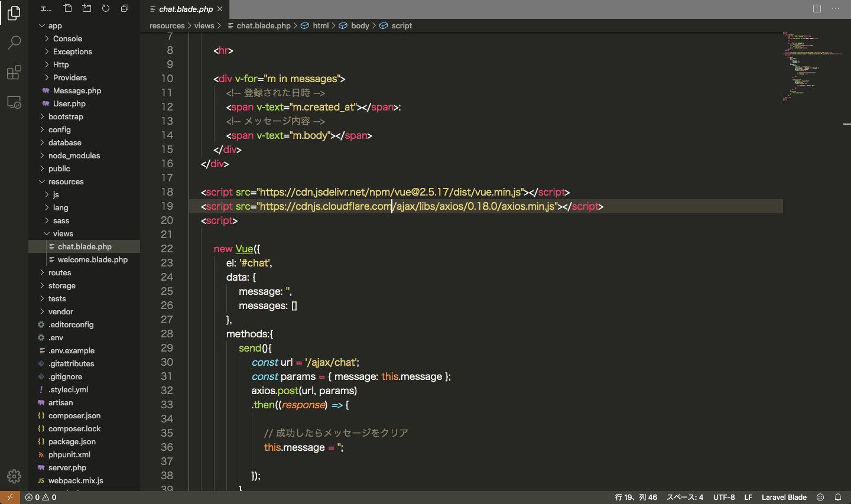Change language mode Laravel Blade
This screenshot has height=504, width=851.
784,498
